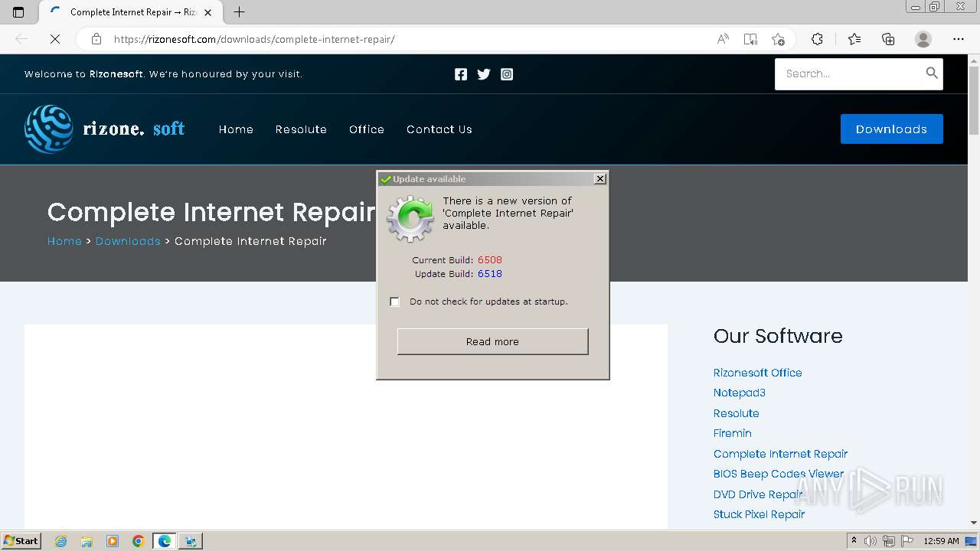Open the tab actions menu icon
Viewport: 980px width, 551px height.
click(x=18, y=11)
